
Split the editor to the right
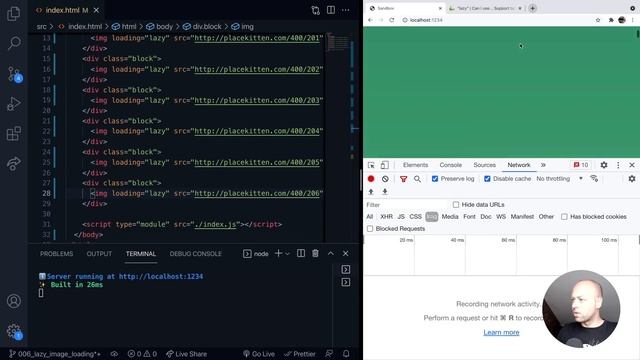pyautogui.click(x=331, y=10)
